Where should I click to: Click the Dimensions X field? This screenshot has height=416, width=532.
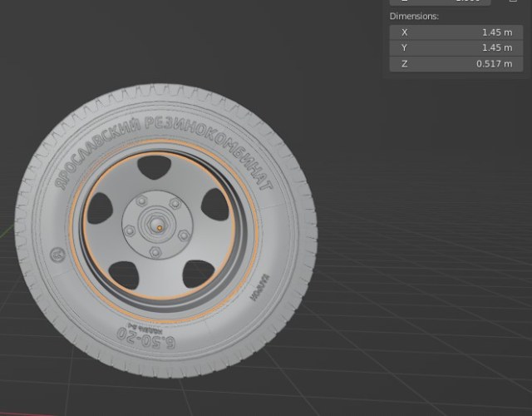click(456, 32)
